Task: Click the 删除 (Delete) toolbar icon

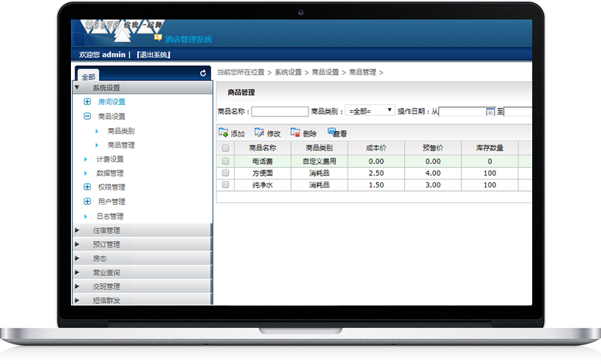Action: pyautogui.click(x=295, y=133)
